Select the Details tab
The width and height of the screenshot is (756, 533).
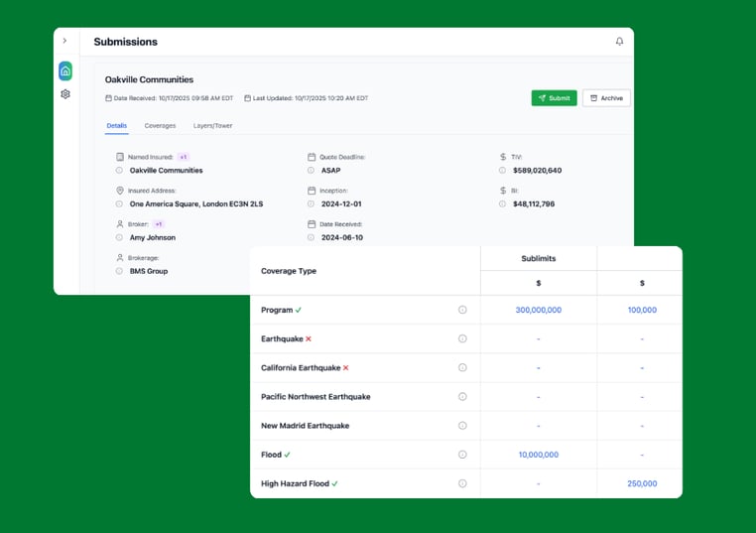117,126
